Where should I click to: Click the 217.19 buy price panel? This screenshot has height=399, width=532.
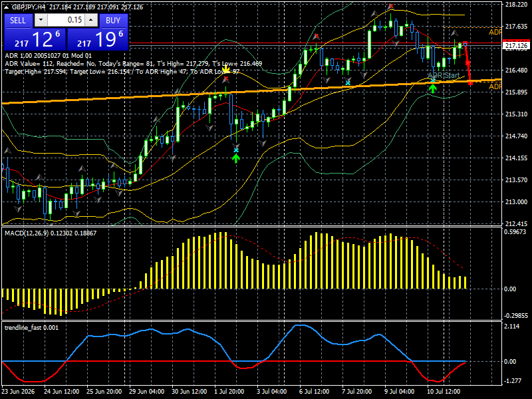98,39
